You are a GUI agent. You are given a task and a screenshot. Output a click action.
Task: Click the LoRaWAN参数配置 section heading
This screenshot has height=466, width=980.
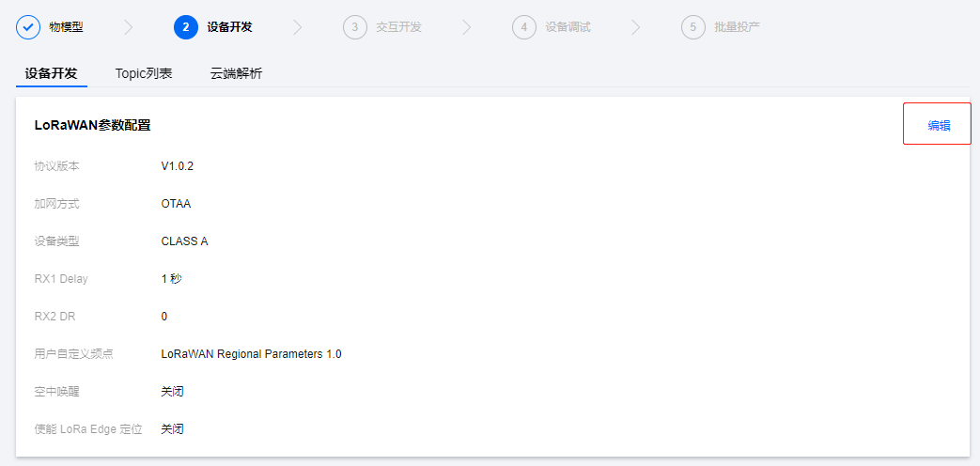pos(92,125)
